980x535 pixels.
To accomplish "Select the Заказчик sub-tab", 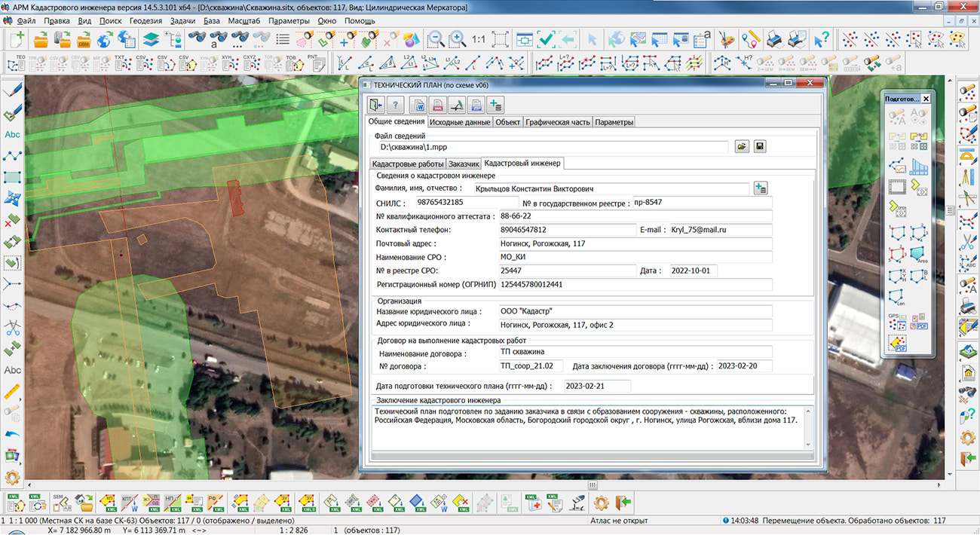I will point(464,164).
